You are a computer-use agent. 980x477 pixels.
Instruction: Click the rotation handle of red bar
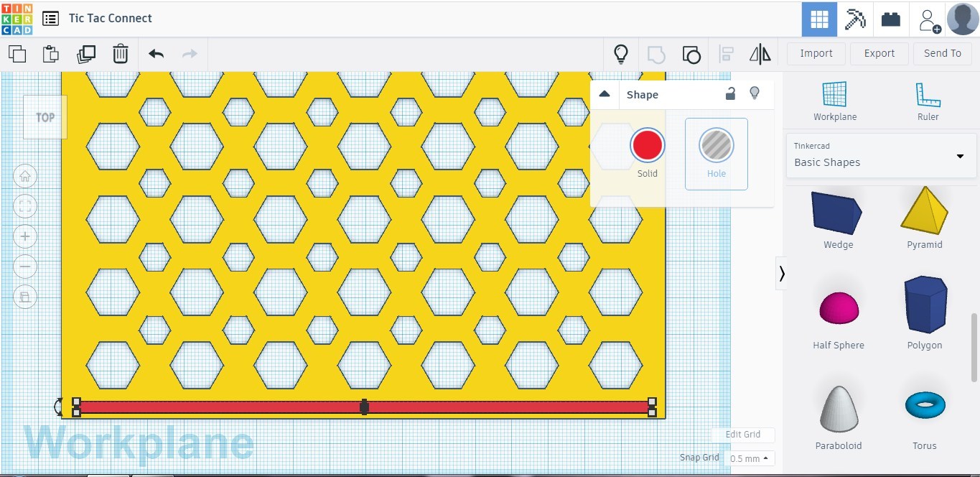[x=59, y=407]
